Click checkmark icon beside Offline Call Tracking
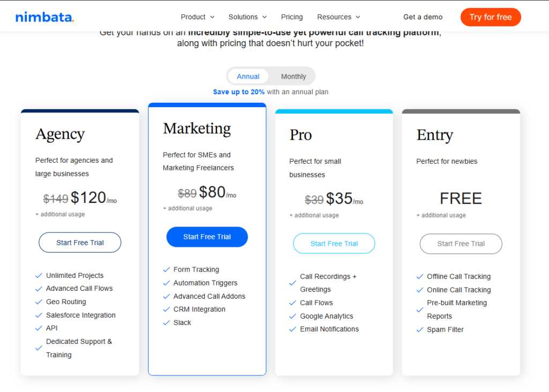549x392 pixels. [x=420, y=276]
